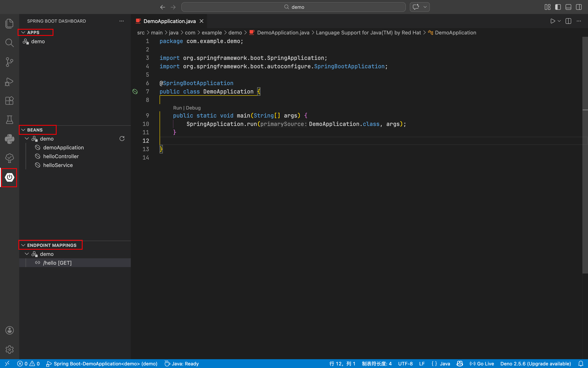Click the Run code lens

coord(177,108)
